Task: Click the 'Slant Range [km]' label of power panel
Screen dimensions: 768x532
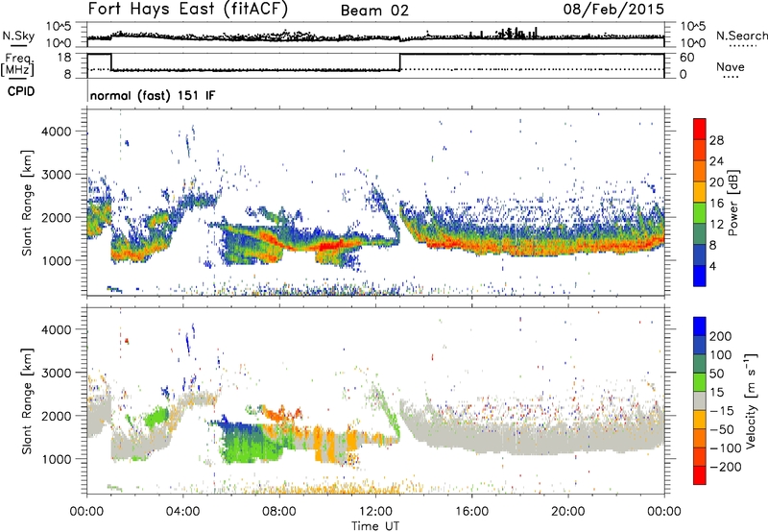Action: coord(27,203)
